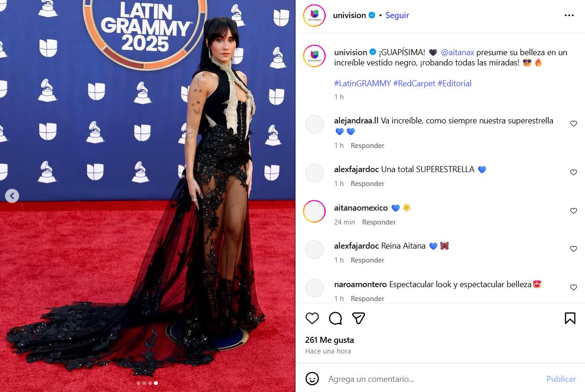The image size is (585, 392).
Task: Follow univision with the Seguir button
Action: 397,15
